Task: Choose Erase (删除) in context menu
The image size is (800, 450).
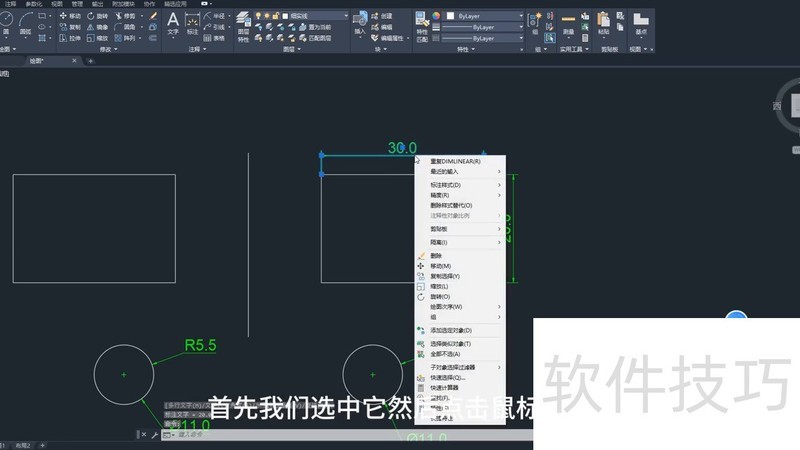Action: click(460, 256)
